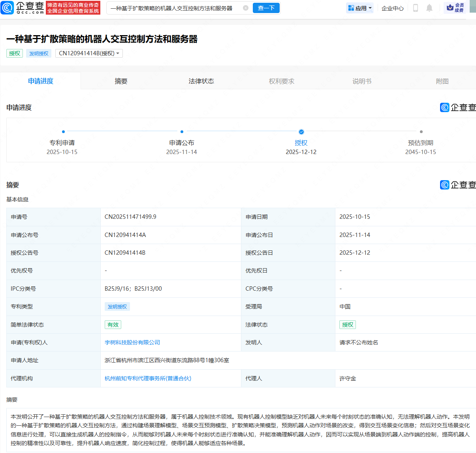Switch to the 摘要 tab

coord(121,81)
